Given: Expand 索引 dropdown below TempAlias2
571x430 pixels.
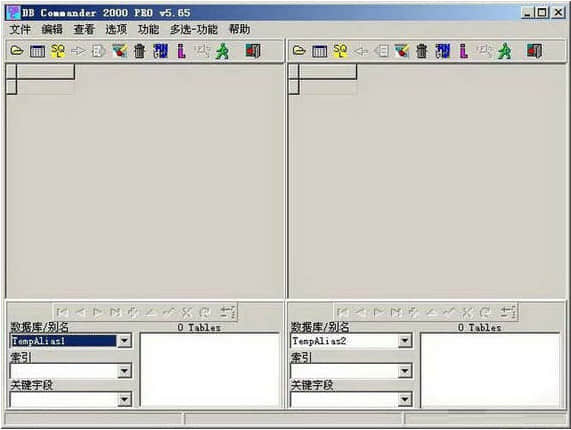Looking at the screenshot, I should point(405,371).
